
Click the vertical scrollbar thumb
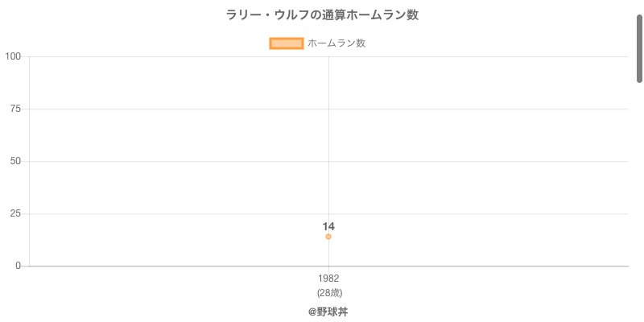click(x=639, y=48)
